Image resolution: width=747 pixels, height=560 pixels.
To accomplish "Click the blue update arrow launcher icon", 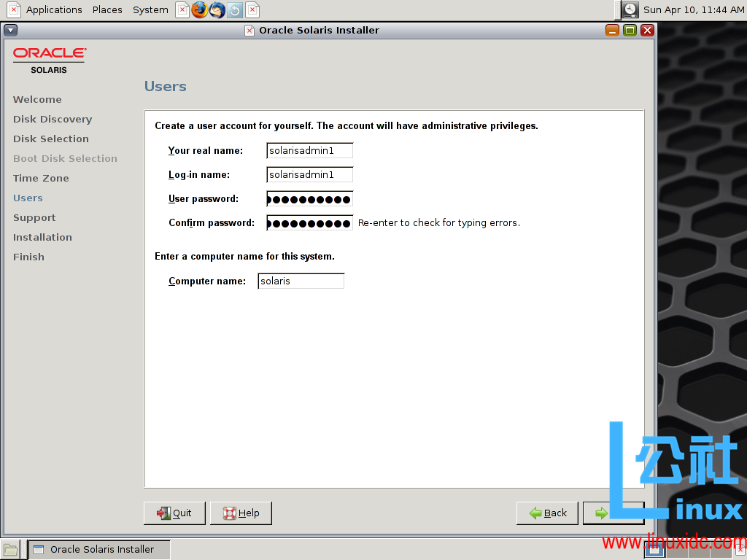I will pyautogui.click(x=235, y=9).
